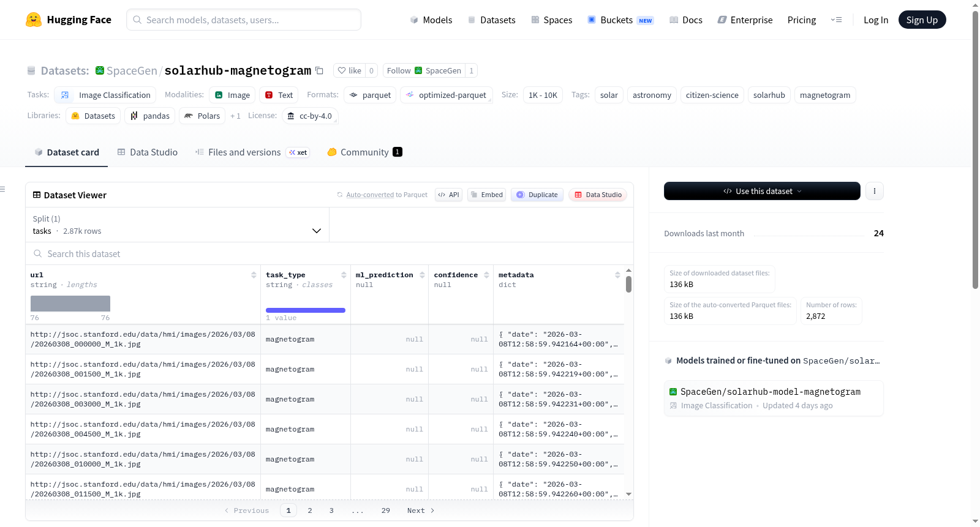Click the table vertical scrollbar thumb

click(x=628, y=285)
